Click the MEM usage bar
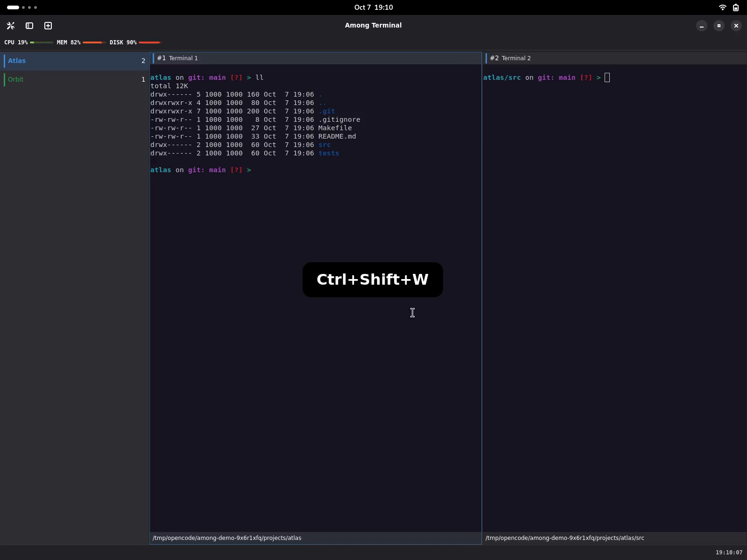The height and width of the screenshot is (560, 747). tap(94, 42)
